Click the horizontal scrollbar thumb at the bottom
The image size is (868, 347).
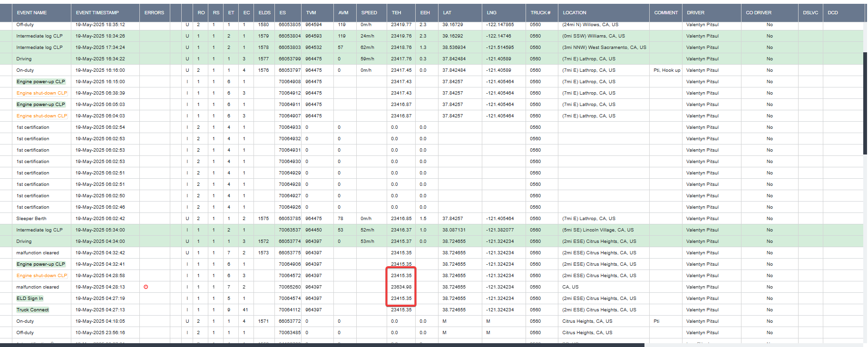click(x=322, y=345)
